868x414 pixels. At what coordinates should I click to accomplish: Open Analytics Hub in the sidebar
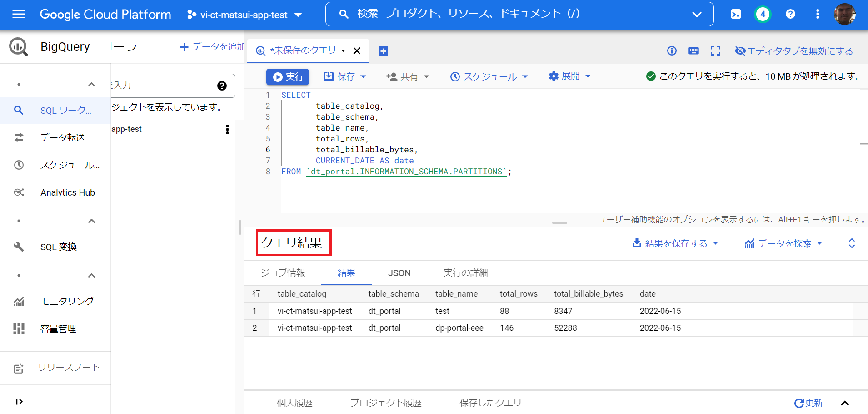[x=55, y=192]
